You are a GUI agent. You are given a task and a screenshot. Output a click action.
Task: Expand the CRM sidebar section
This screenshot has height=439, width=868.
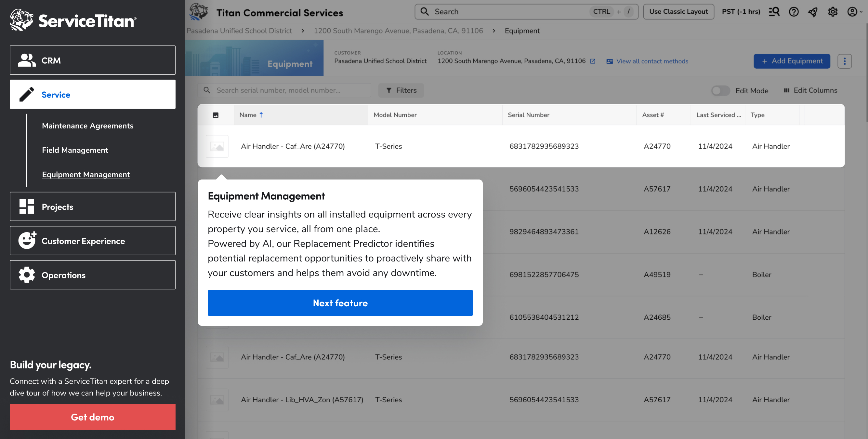pyautogui.click(x=93, y=60)
